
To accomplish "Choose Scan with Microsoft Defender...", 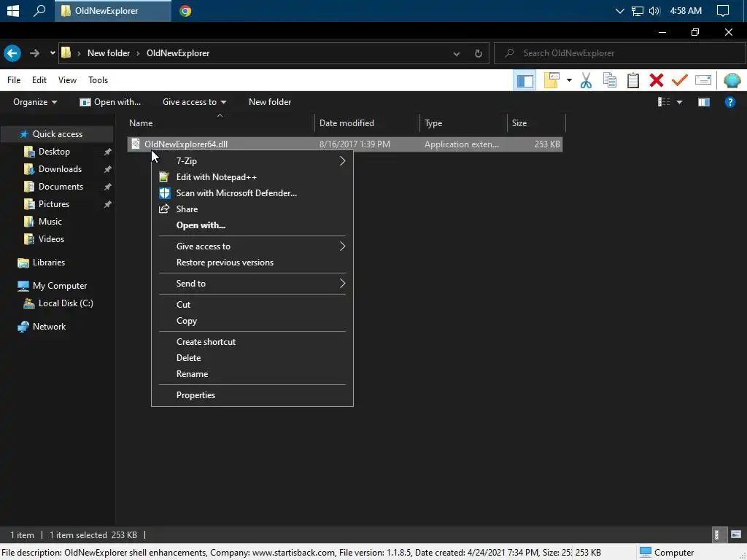I will (x=252, y=192).
